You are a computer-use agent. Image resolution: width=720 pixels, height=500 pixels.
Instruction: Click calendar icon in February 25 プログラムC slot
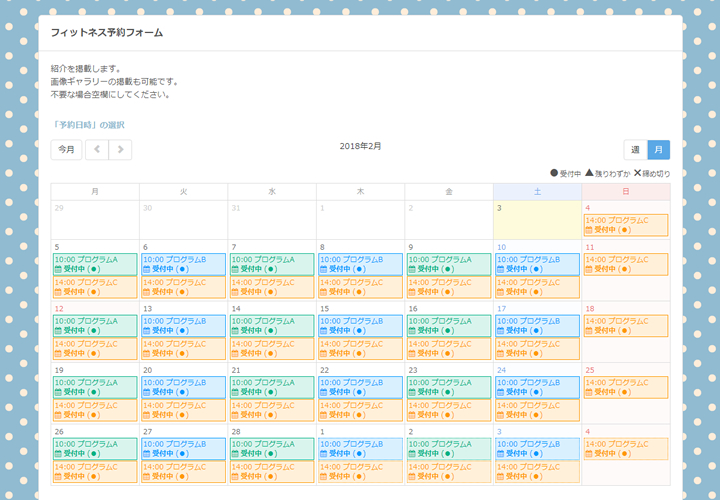[x=589, y=392]
